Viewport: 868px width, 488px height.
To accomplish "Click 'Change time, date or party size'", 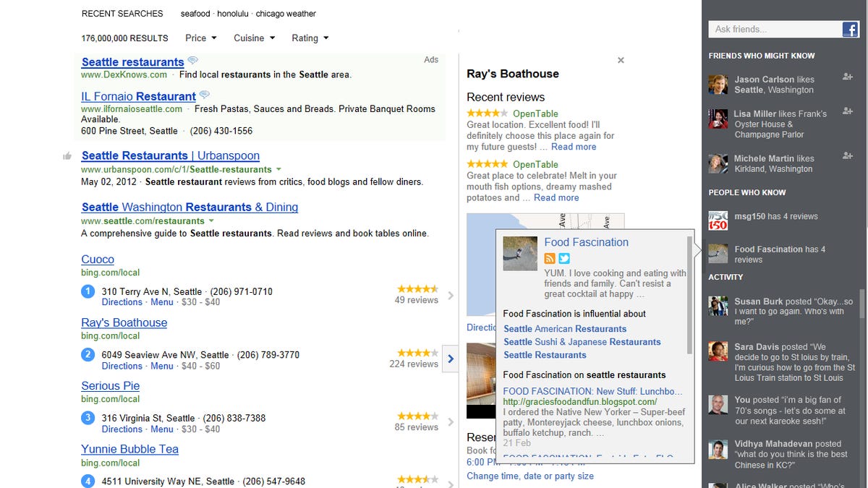I will (x=530, y=476).
